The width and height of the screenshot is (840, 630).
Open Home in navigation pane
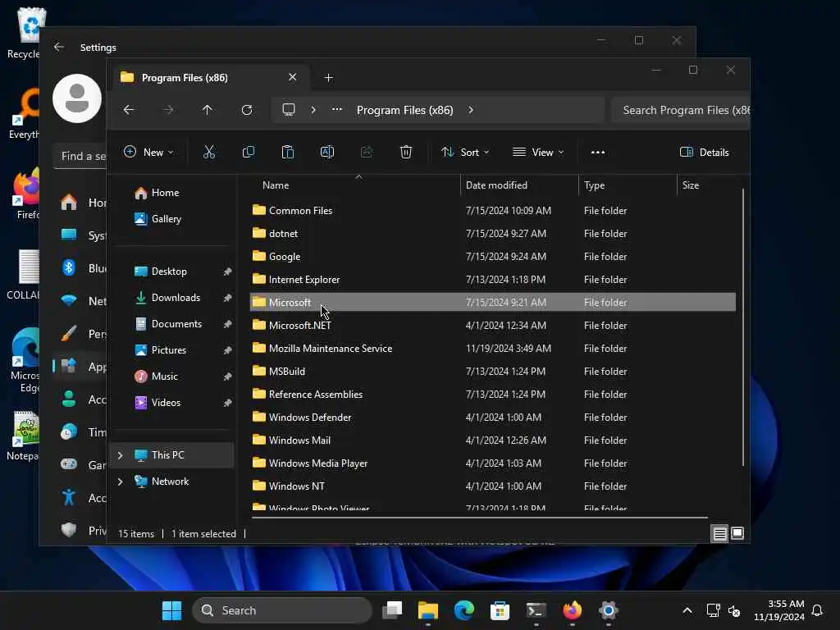pos(165,192)
